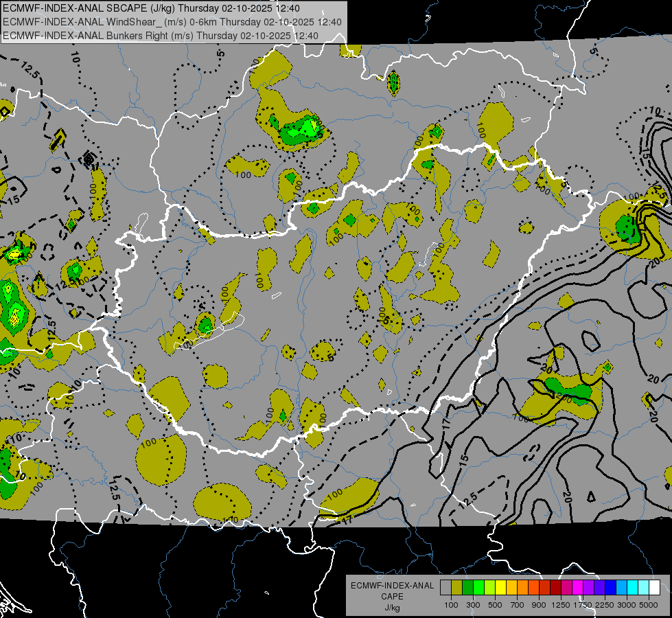Click the 100 value under the color bar

point(451,605)
